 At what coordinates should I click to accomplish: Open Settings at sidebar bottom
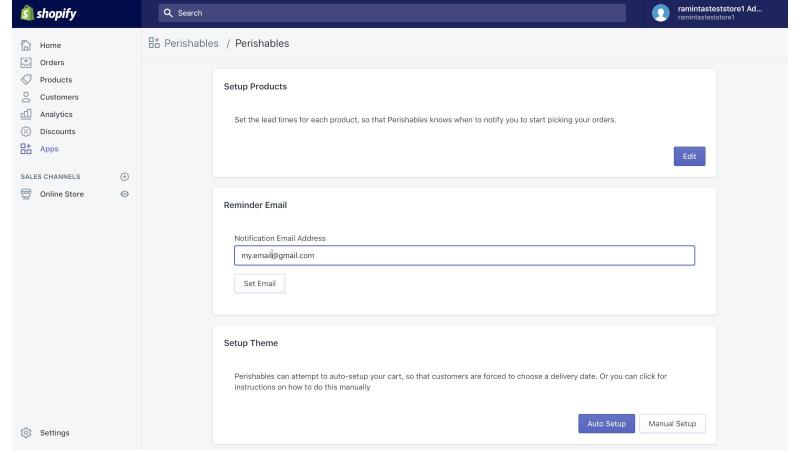(x=55, y=433)
